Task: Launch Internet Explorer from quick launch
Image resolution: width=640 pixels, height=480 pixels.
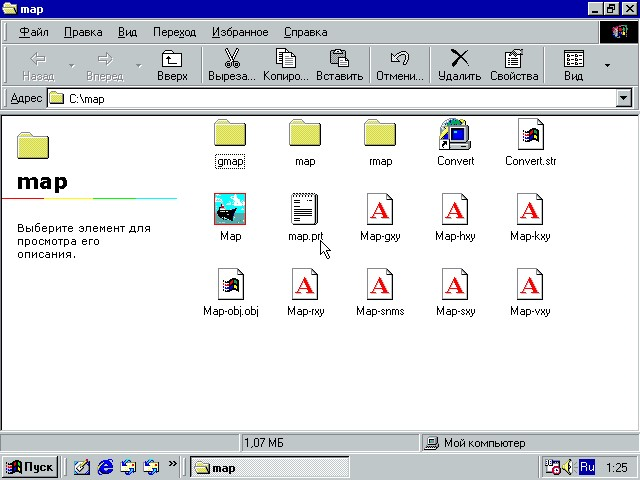Action: coord(105,467)
